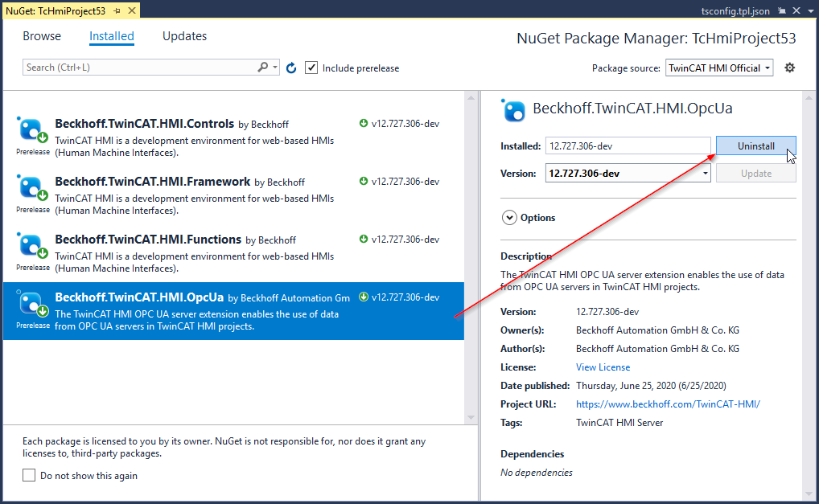Click Owner value Beckhoff Automation GmbH & Co. KG
Image resolution: width=819 pixels, height=504 pixels.
pos(657,330)
